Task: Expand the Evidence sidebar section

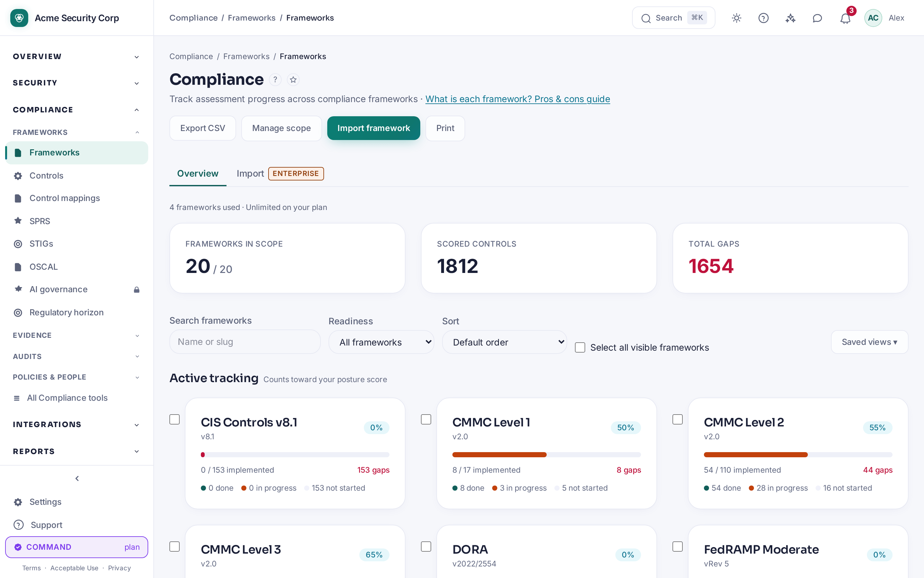Action: click(76, 335)
